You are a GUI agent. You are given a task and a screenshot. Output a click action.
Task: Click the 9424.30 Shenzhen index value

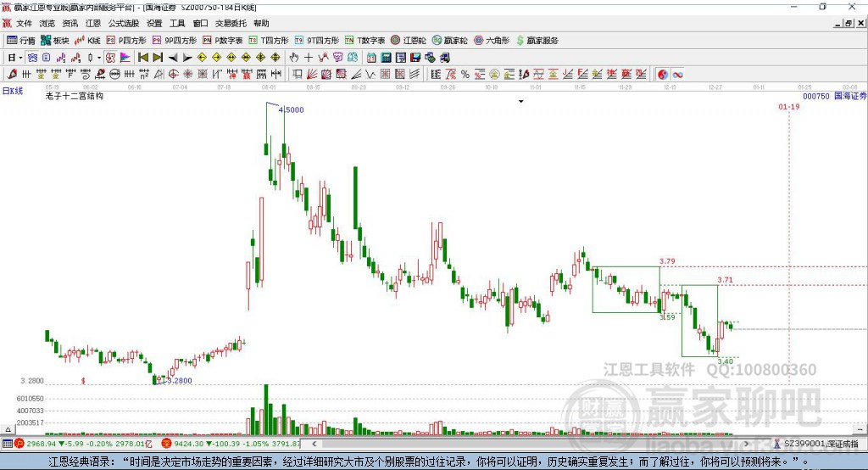point(189,444)
